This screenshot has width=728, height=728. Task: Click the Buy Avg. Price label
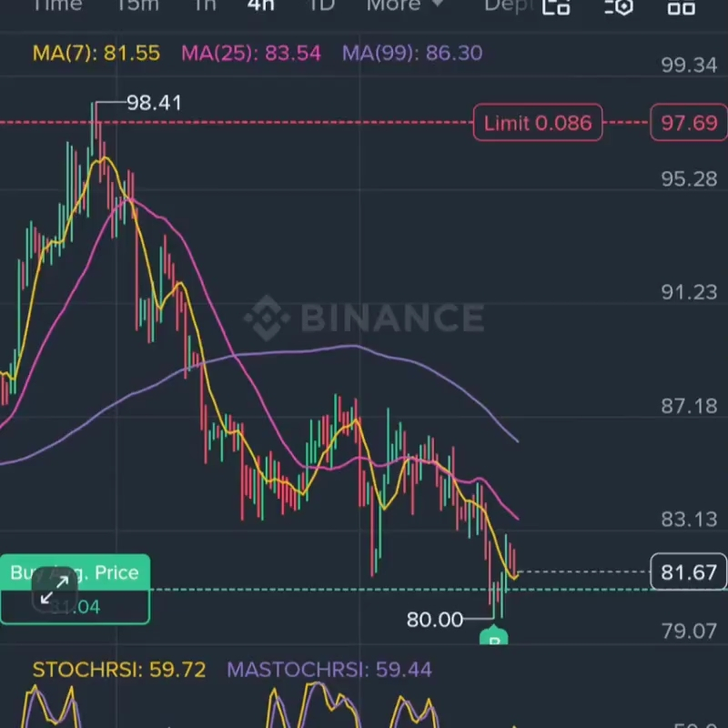click(75, 572)
